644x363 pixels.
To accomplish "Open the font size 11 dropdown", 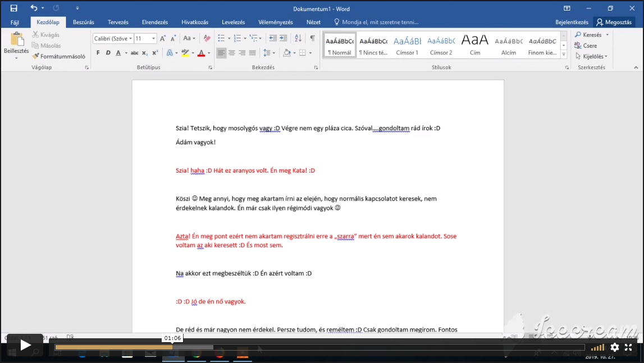I will pyautogui.click(x=154, y=39).
